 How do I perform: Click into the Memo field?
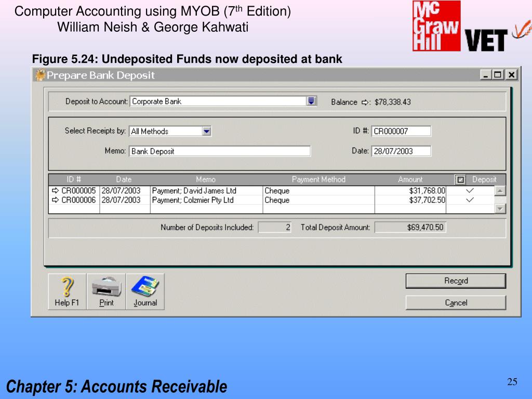coord(220,151)
